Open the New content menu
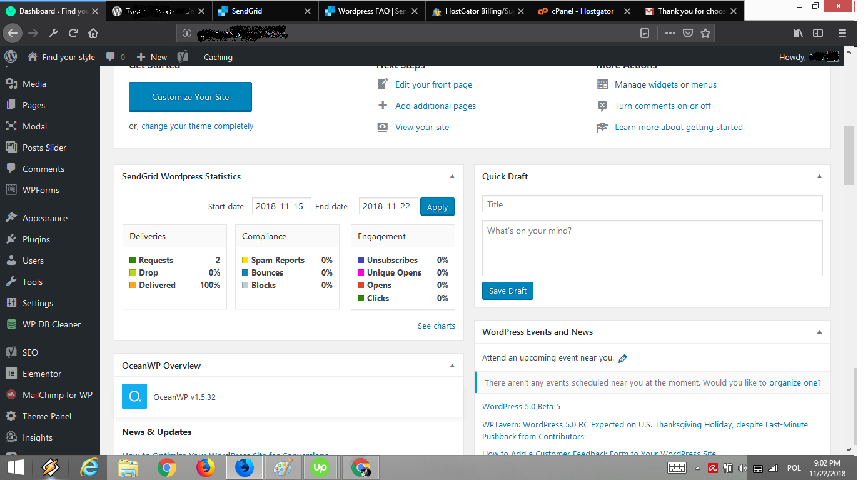Viewport: 868px width, 480px height. (x=152, y=57)
